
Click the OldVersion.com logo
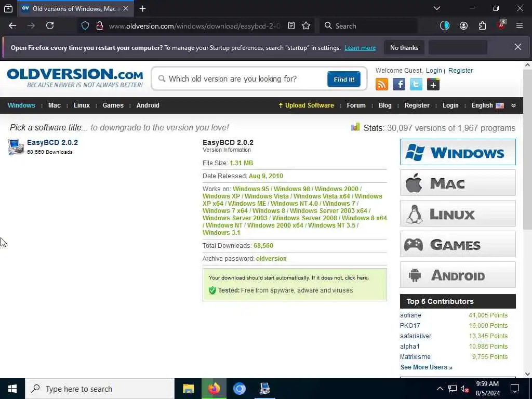pyautogui.click(x=75, y=78)
